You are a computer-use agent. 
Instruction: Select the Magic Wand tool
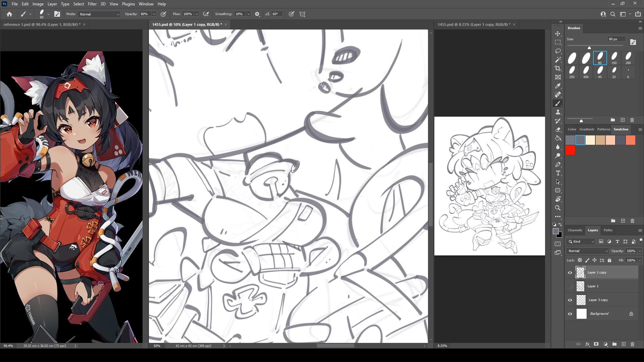coord(558,60)
